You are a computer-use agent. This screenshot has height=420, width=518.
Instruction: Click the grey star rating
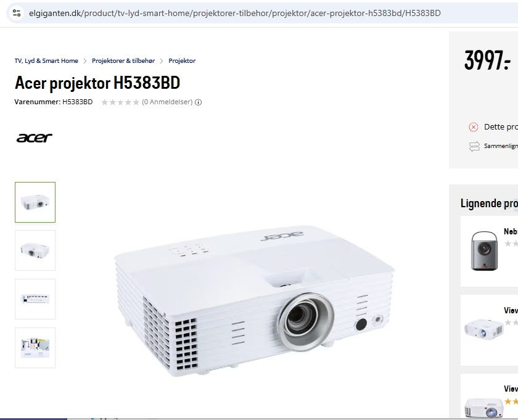120,102
